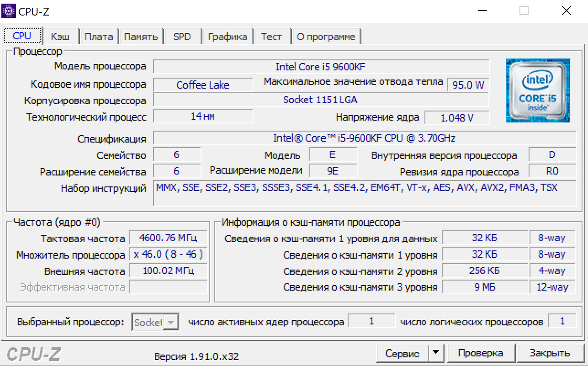Click the empty Эффективная частота field
The height and width of the screenshot is (366, 588).
coord(168,287)
